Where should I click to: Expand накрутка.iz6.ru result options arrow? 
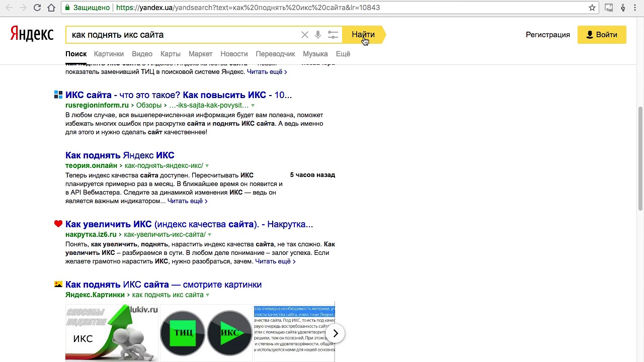coord(209,235)
